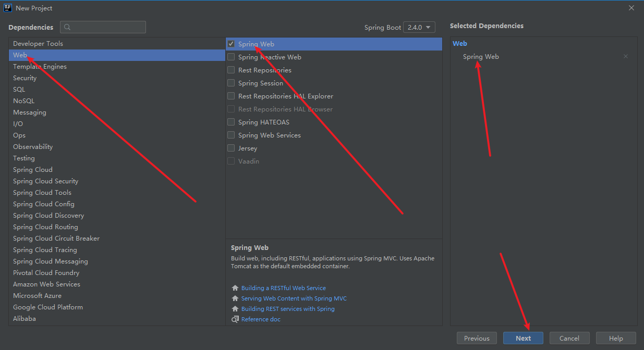The image size is (644, 350).
Task: Open the Spring Boot version dropdown
Action: (419, 28)
